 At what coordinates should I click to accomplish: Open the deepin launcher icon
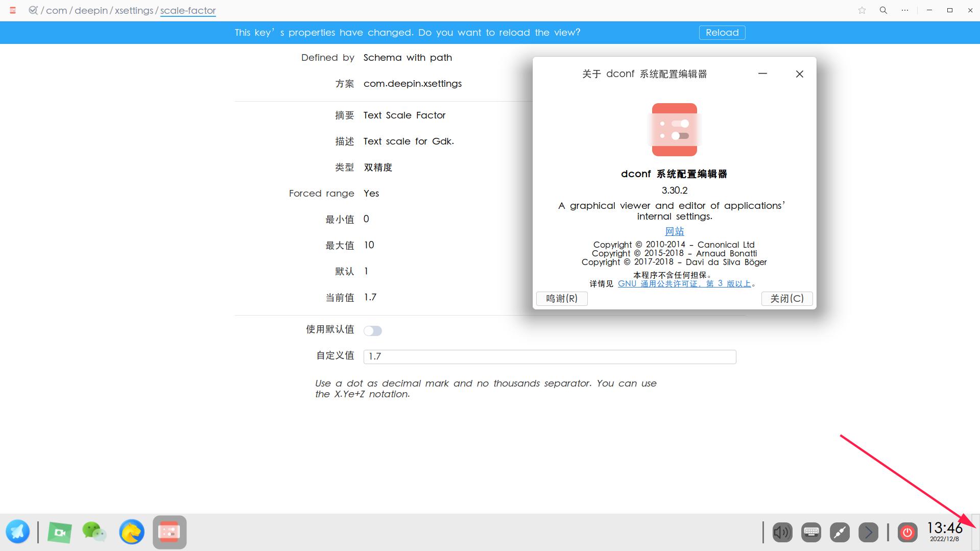[18, 532]
